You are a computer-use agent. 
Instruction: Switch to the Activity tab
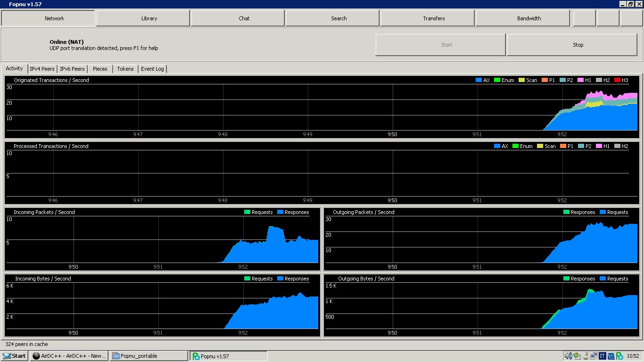click(x=14, y=68)
